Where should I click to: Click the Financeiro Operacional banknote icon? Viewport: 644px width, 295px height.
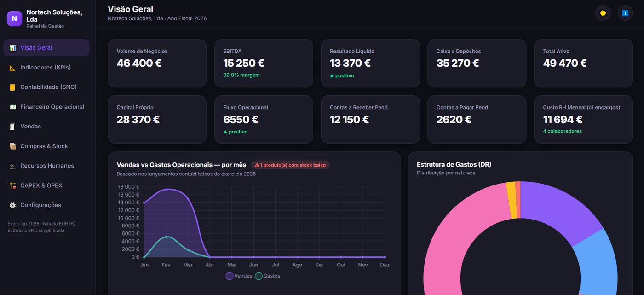pyautogui.click(x=12, y=107)
